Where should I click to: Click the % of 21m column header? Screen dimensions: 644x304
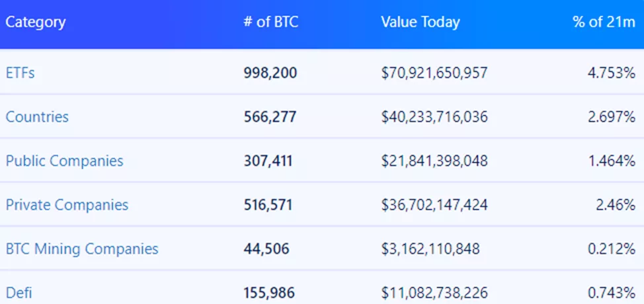603,22
